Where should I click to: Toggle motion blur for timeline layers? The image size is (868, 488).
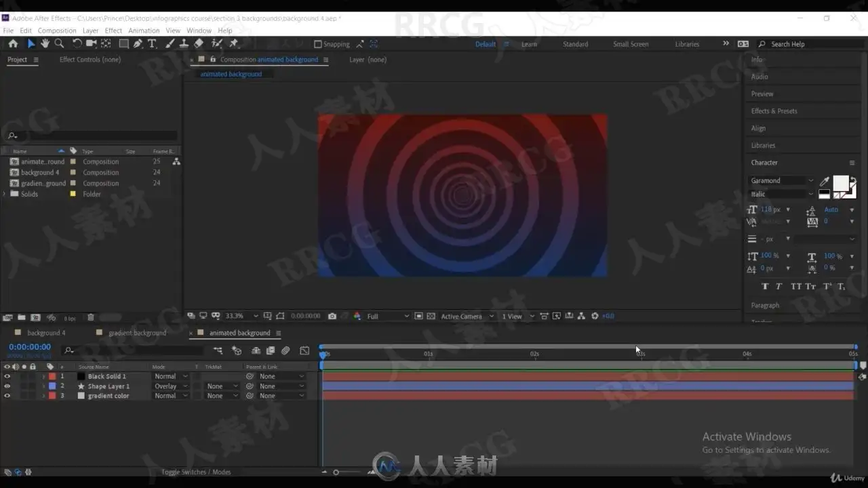285,350
